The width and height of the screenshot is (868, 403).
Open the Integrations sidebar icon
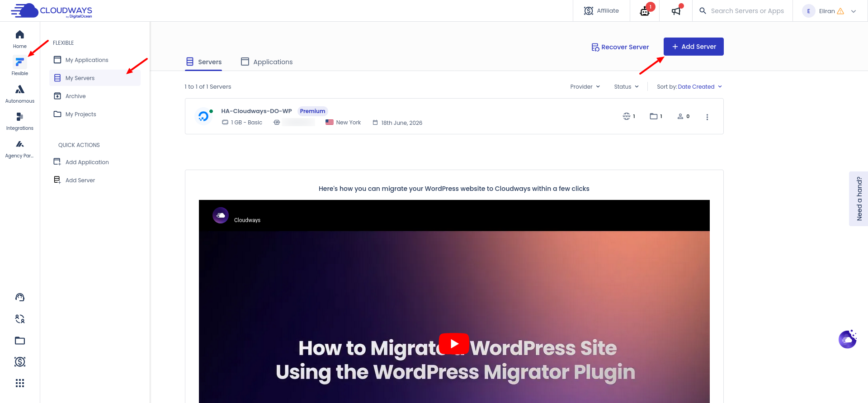19,117
